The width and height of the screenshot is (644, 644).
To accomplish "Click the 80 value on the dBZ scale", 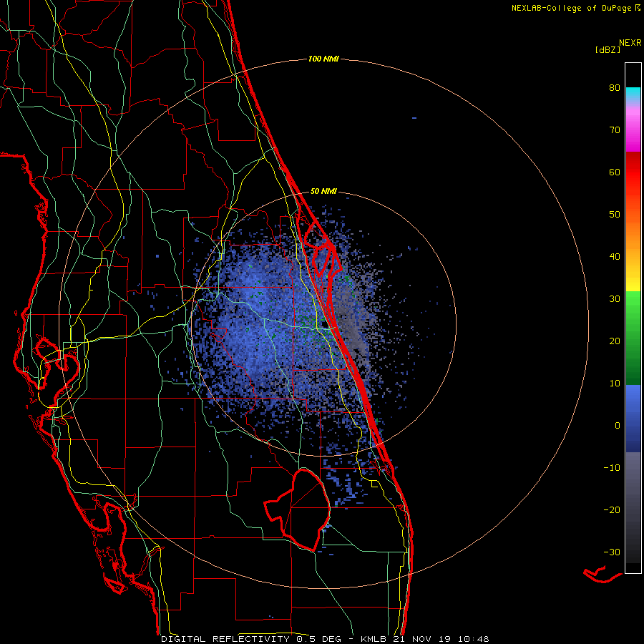I will pyautogui.click(x=615, y=88).
